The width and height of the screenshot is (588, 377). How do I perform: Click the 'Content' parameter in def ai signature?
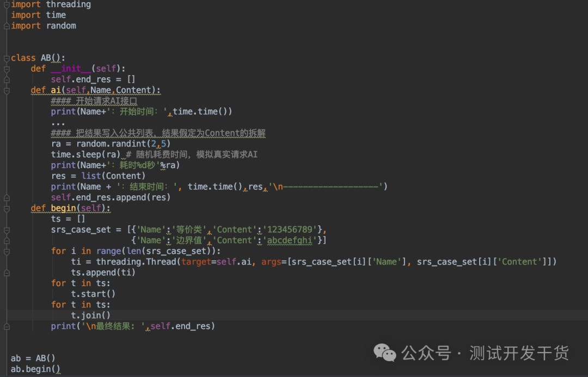coord(133,90)
